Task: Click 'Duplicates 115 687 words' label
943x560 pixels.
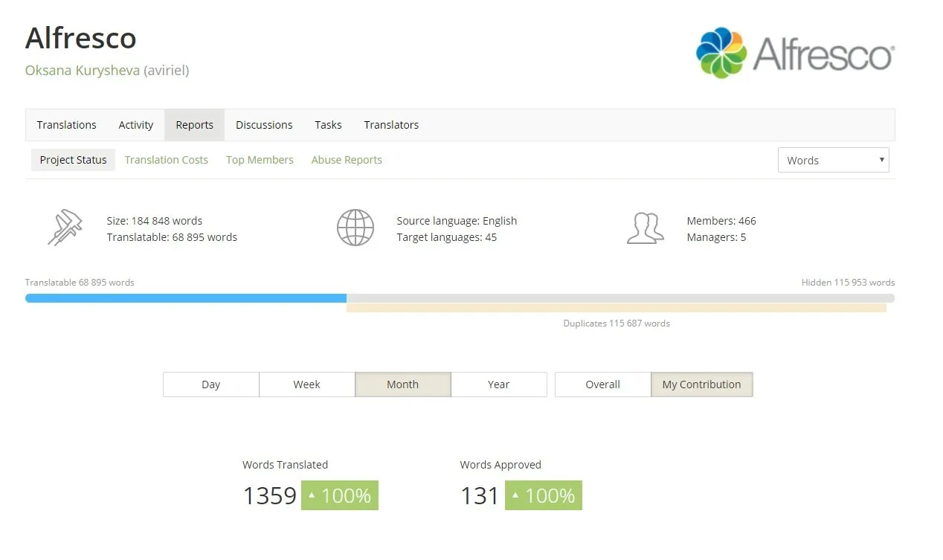Action: [617, 324]
